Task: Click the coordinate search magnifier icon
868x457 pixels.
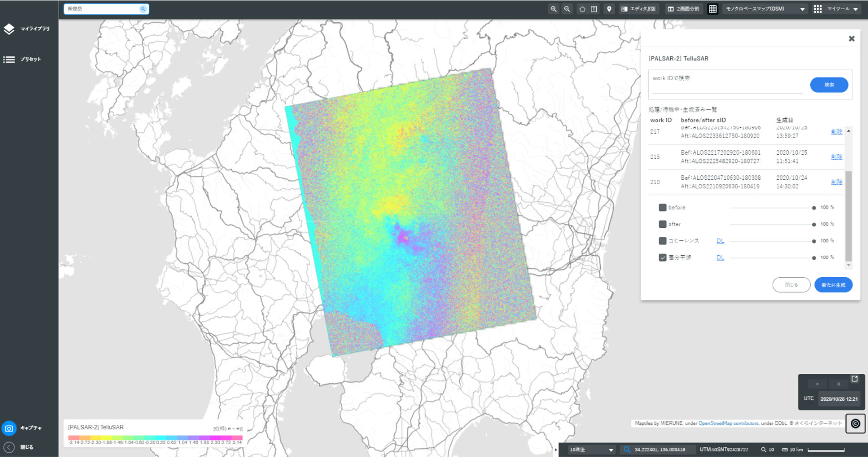Action: tap(627, 450)
